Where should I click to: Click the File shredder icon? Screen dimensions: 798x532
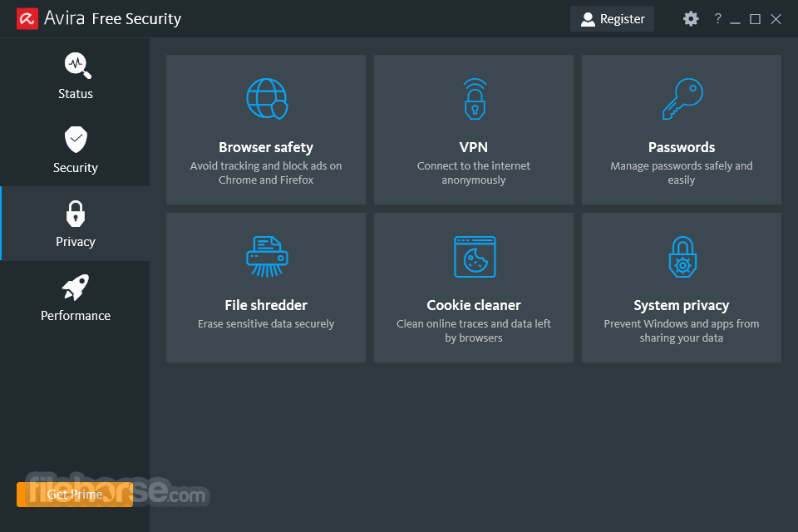click(267, 257)
